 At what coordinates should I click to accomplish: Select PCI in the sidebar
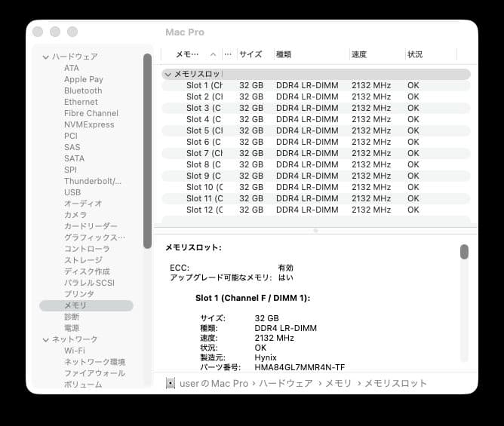click(71, 136)
